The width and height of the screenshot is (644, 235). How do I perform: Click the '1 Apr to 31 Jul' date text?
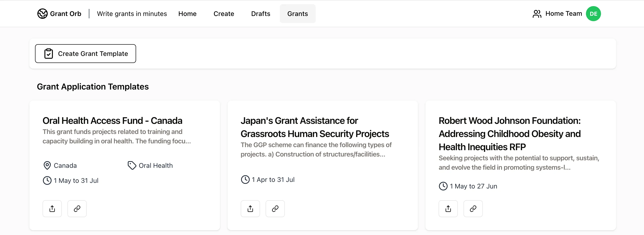(273, 180)
